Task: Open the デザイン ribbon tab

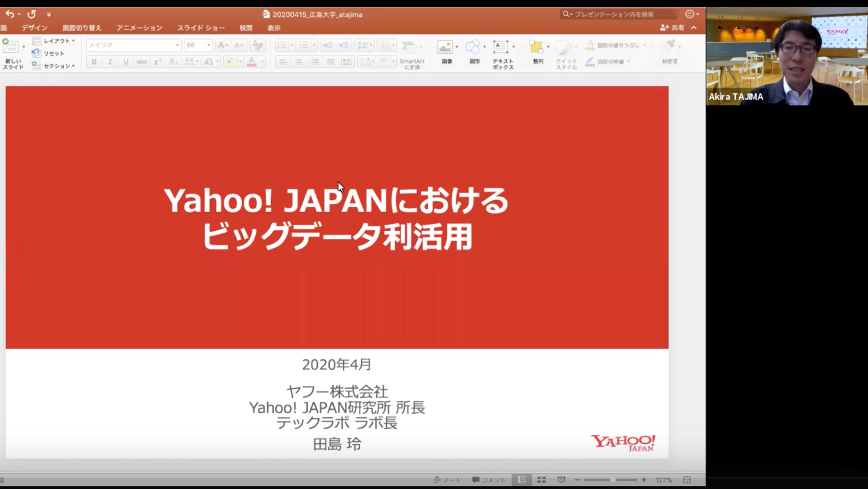Action: point(35,28)
